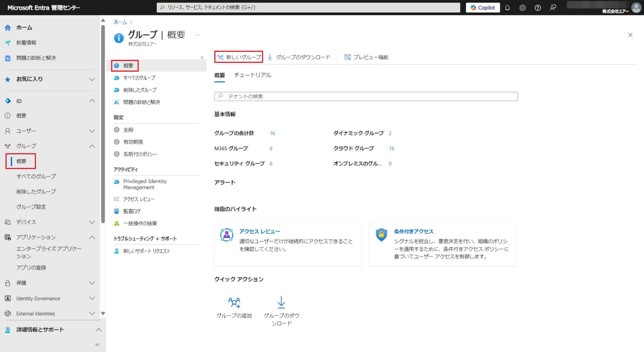Open the settings gear in top bar
The image size is (644, 352).
coord(523,8)
